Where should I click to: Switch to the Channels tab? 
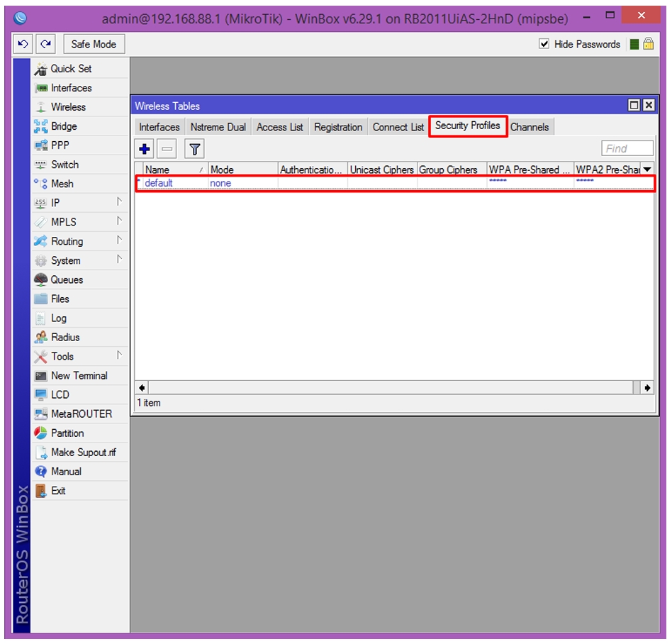point(530,128)
